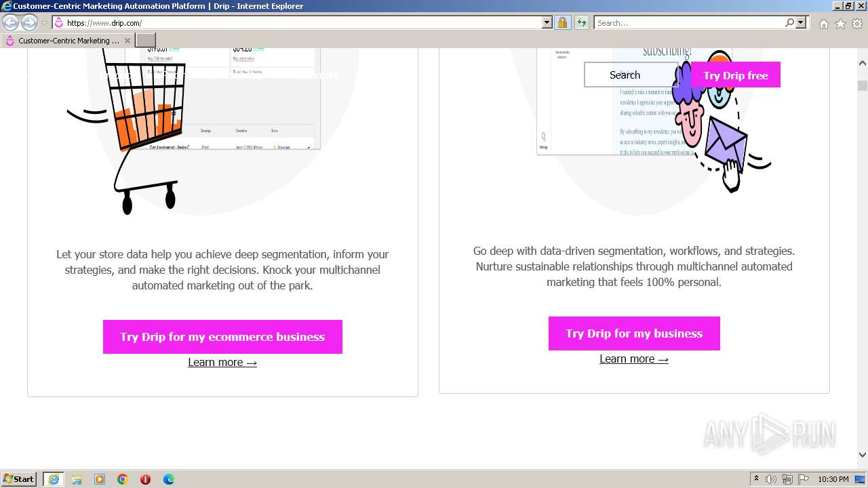Close the Customer-Centric Marketing tab
The image size is (868, 488).
pos(127,41)
